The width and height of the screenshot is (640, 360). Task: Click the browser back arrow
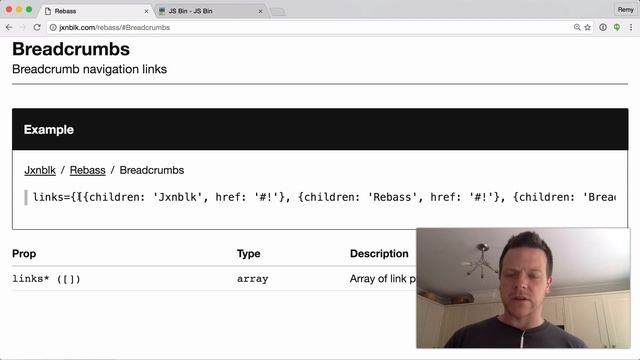(x=9, y=27)
